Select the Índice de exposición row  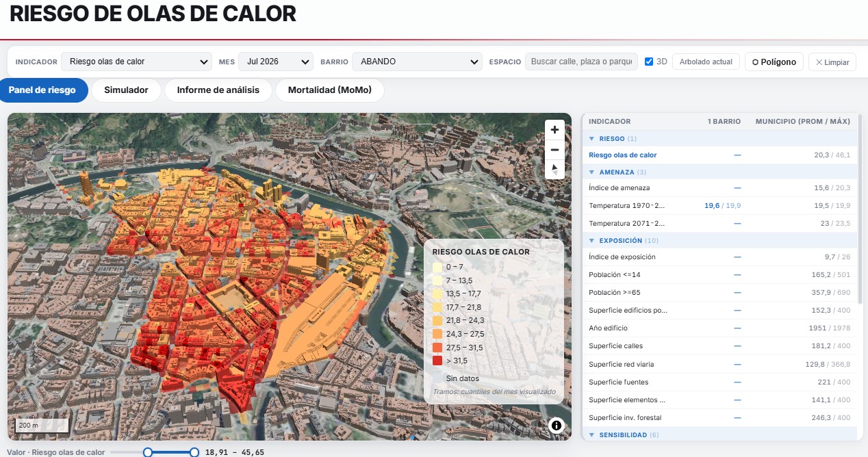pyautogui.click(x=719, y=257)
